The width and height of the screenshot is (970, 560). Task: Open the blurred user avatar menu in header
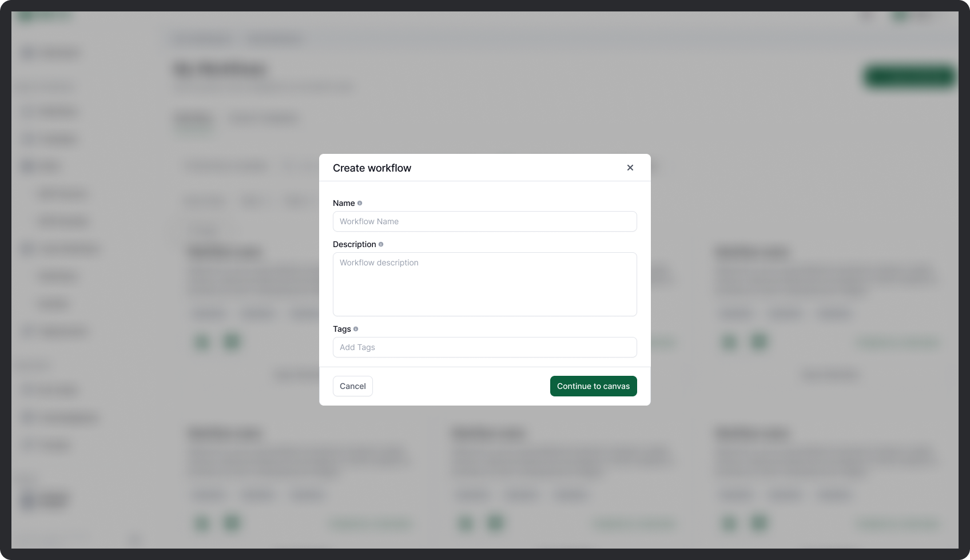tap(900, 17)
